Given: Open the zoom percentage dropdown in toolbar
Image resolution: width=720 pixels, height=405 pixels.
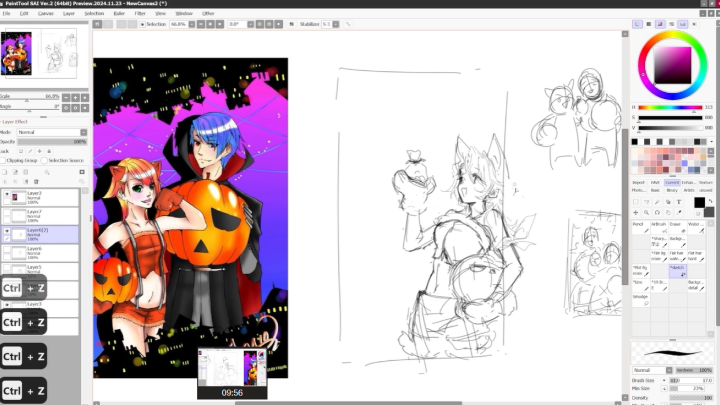Looking at the screenshot, I should 191,24.
